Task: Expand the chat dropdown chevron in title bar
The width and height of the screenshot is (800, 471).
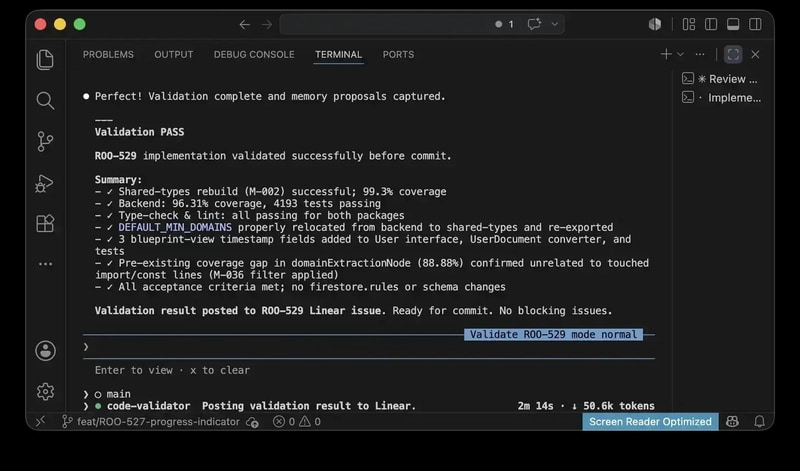Action: 555,24
